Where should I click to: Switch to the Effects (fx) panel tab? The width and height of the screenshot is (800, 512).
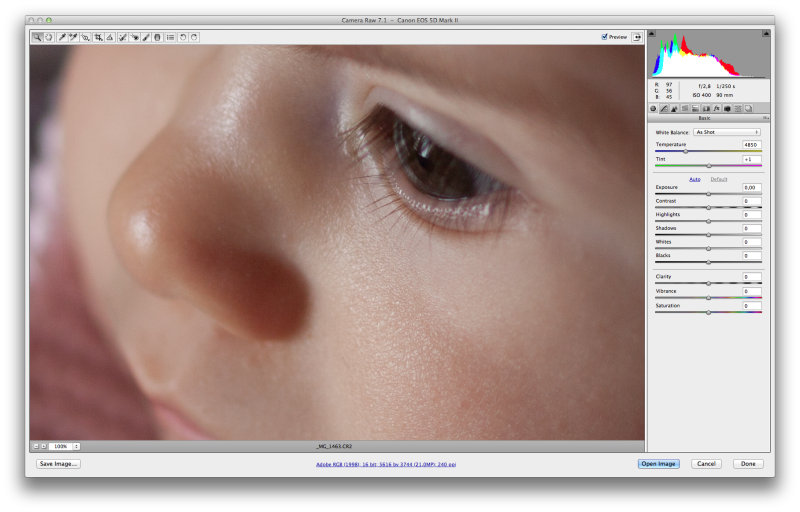point(717,108)
